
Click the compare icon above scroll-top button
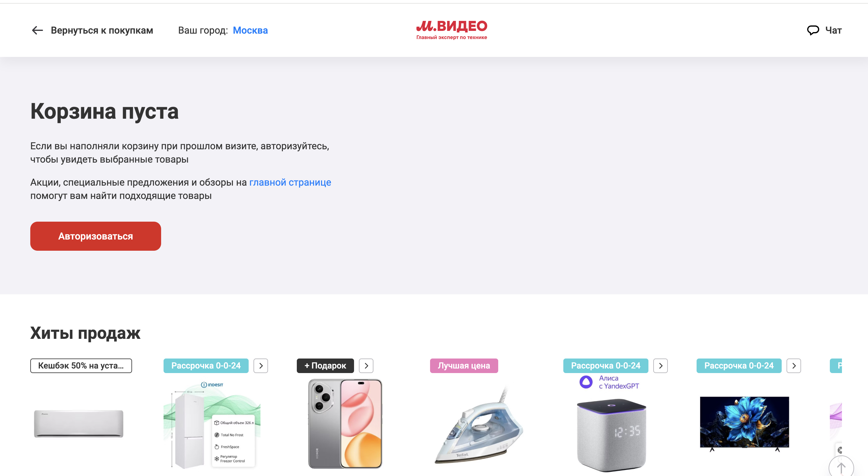840,450
